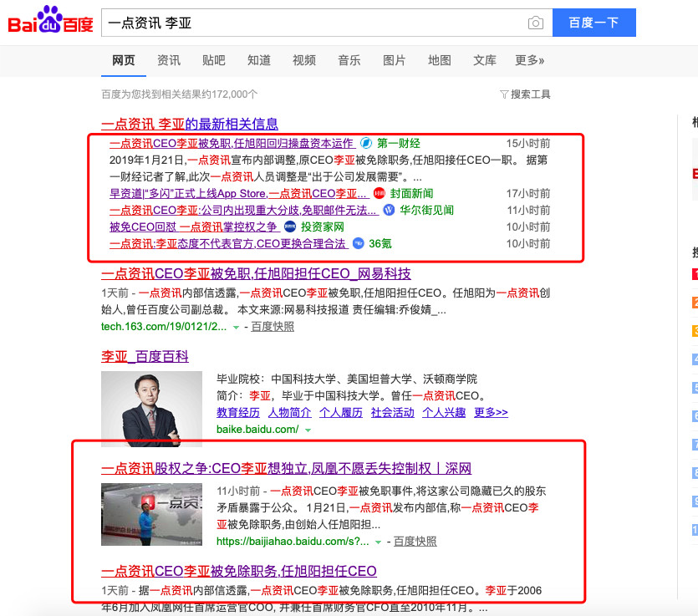
Task: Open 一点资讯CEO李亚被免职,任旭阳回归操盘资本运作 article
Action: tap(232, 143)
